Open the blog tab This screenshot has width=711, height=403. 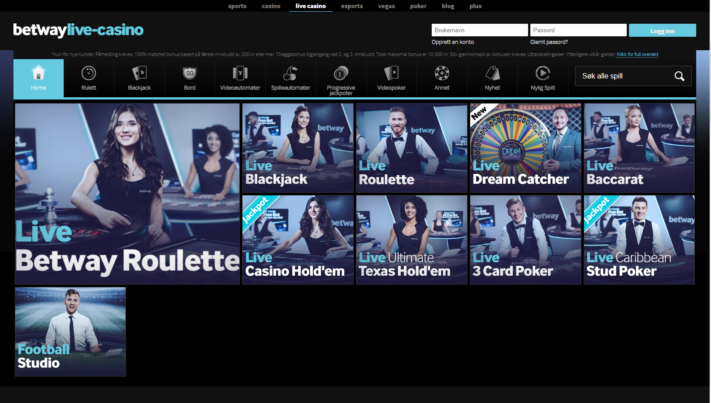click(448, 6)
